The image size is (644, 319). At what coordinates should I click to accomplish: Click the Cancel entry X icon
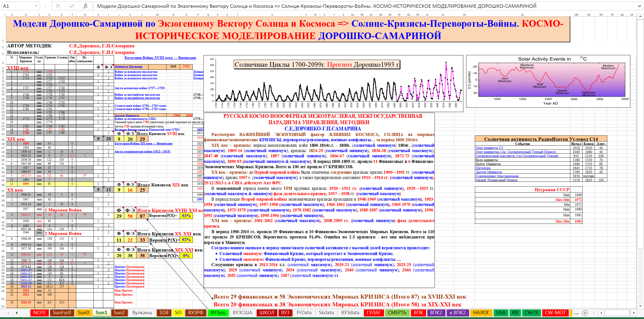[x=58, y=6]
